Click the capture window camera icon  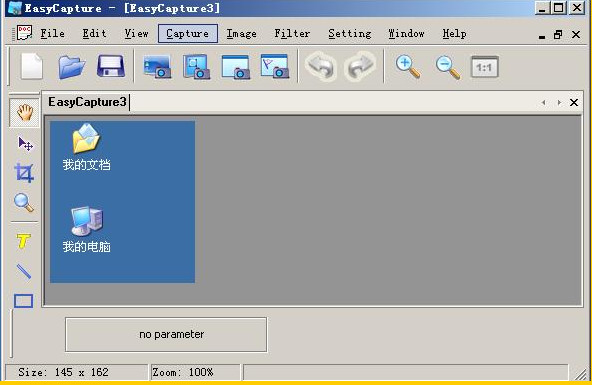pos(236,67)
